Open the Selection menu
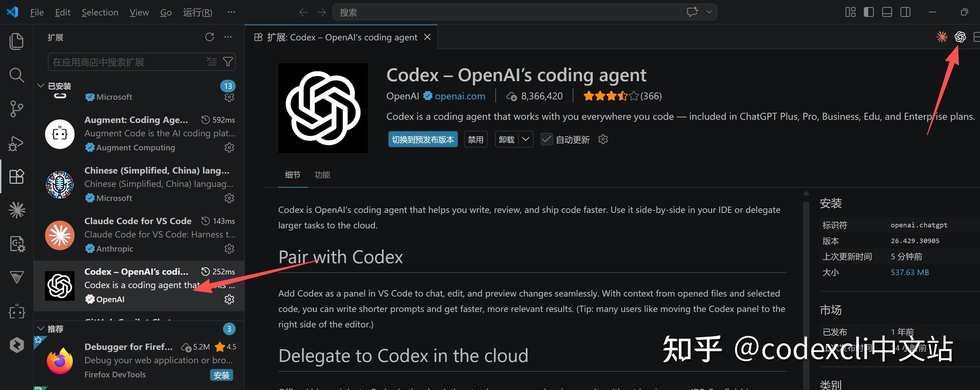The image size is (980, 390). 100,13
